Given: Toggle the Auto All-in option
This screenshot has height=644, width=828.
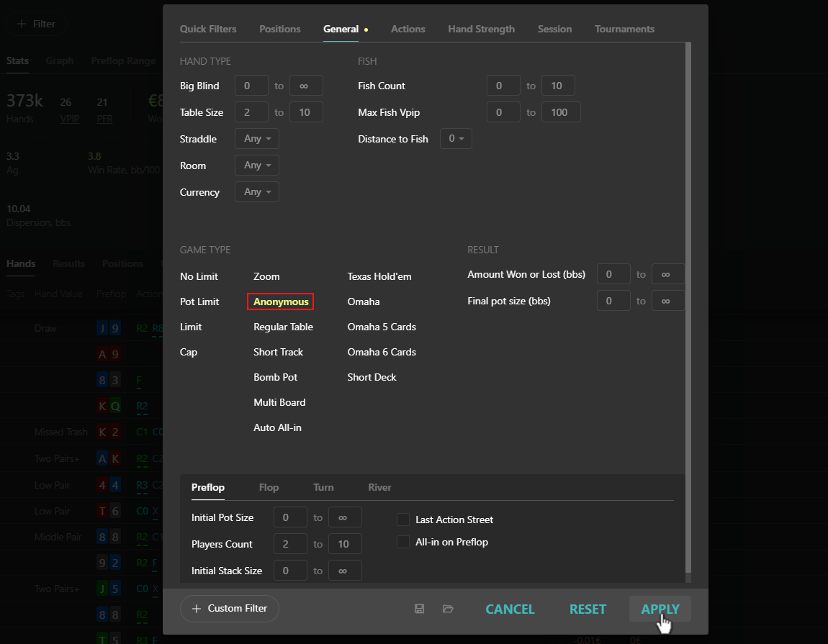Looking at the screenshot, I should click(x=277, y=427).
